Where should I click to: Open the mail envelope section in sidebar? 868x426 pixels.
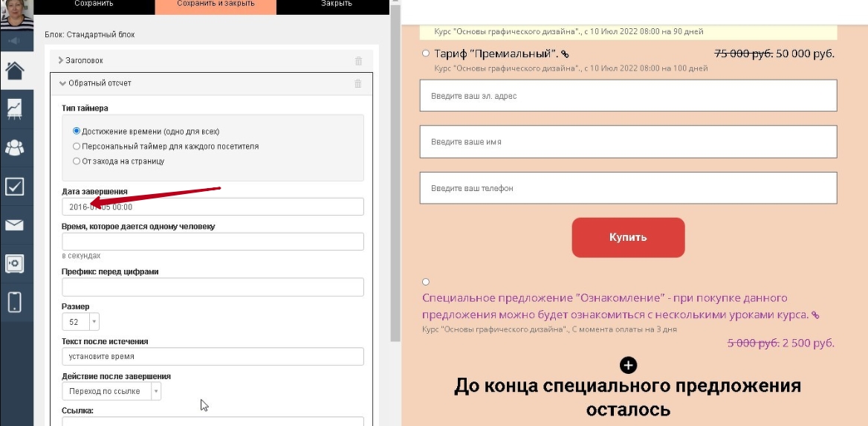point(15,225)
